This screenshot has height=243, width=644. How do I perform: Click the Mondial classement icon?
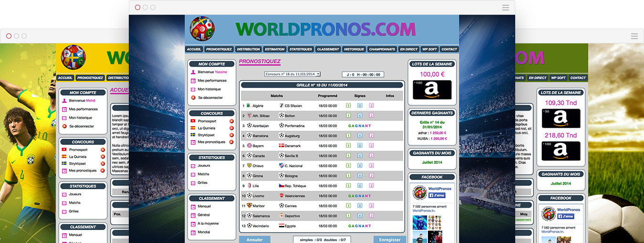pos(193,233)
